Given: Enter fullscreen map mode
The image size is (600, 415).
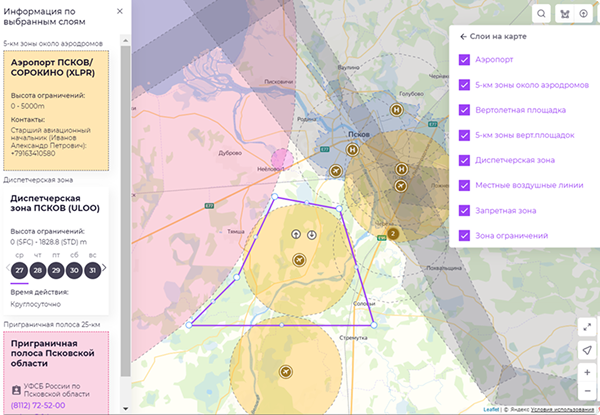Looking at the screenshot, I should 586,327.
